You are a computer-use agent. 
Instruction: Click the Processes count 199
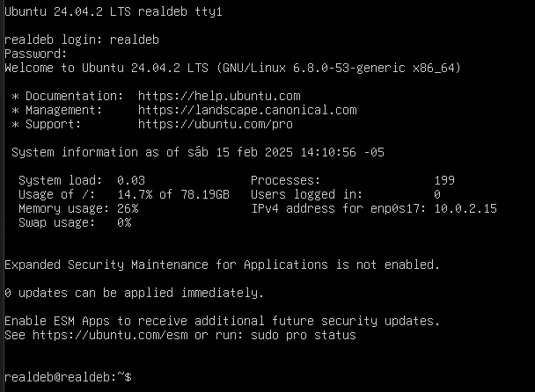tap(444, 180)
